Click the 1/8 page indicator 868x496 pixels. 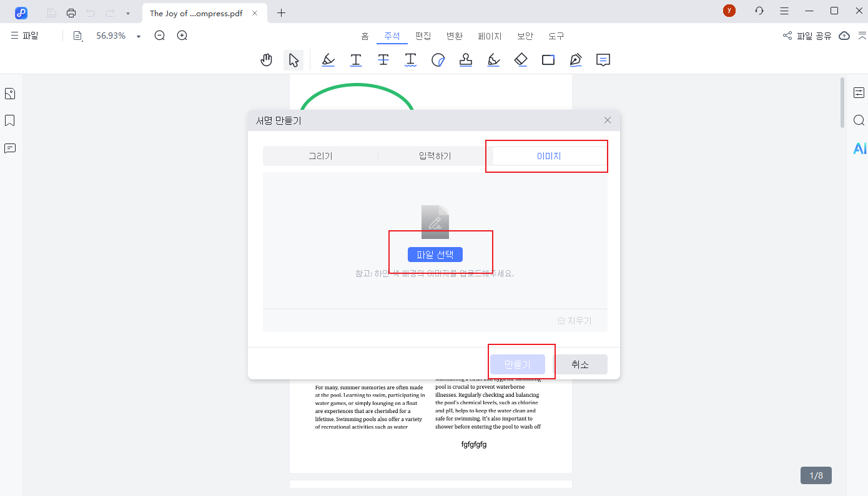point(816,475)
